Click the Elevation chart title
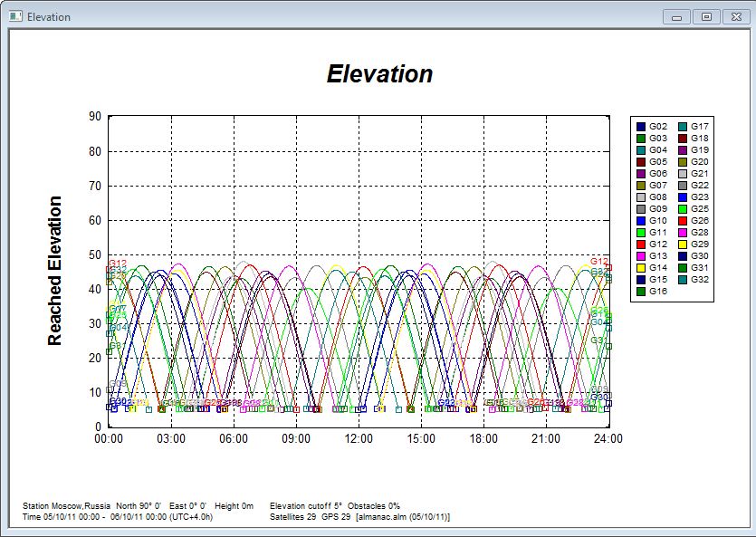 [379, 74]
